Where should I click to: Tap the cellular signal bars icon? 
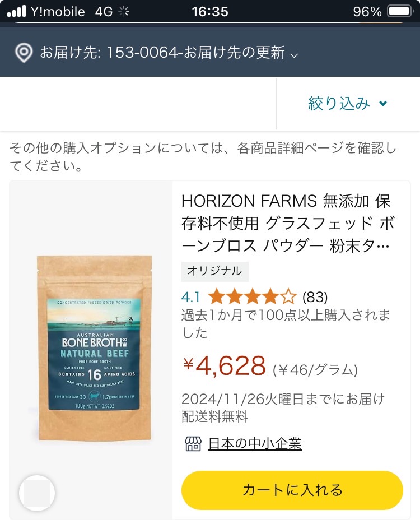click(x=17, y=12)
